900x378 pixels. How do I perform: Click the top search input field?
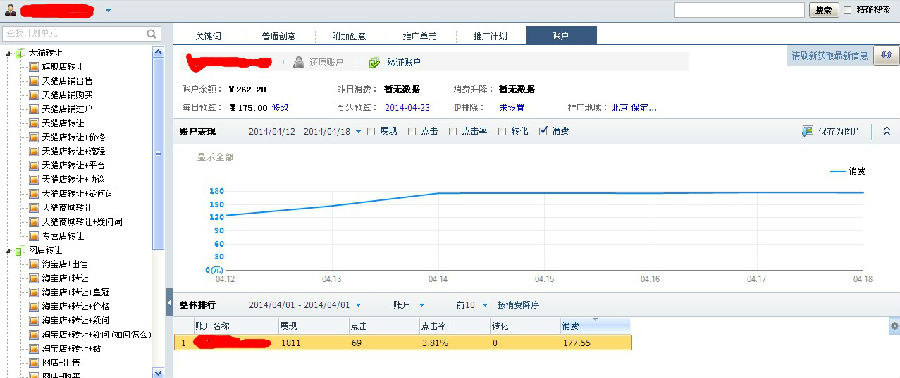coord(739,10)
